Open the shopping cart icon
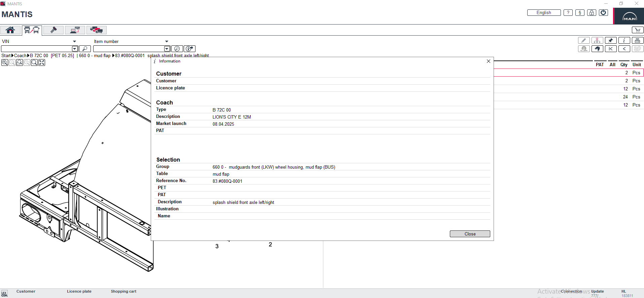The image size is (644, 298). click(638, 30)
